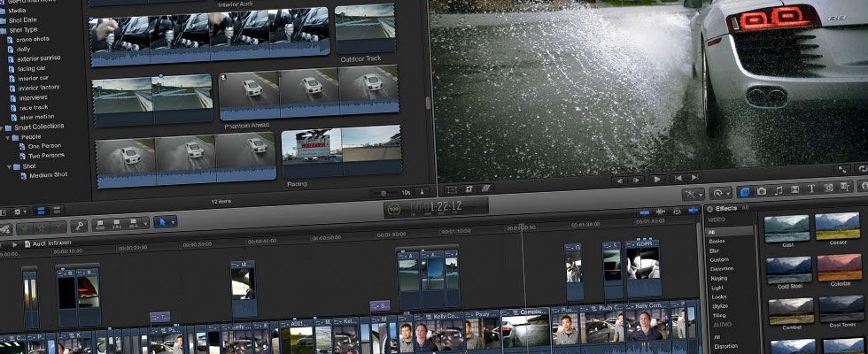Open the browser gear action menu
The height and width of the screenshot is (354, 868).
coord(19,212)
